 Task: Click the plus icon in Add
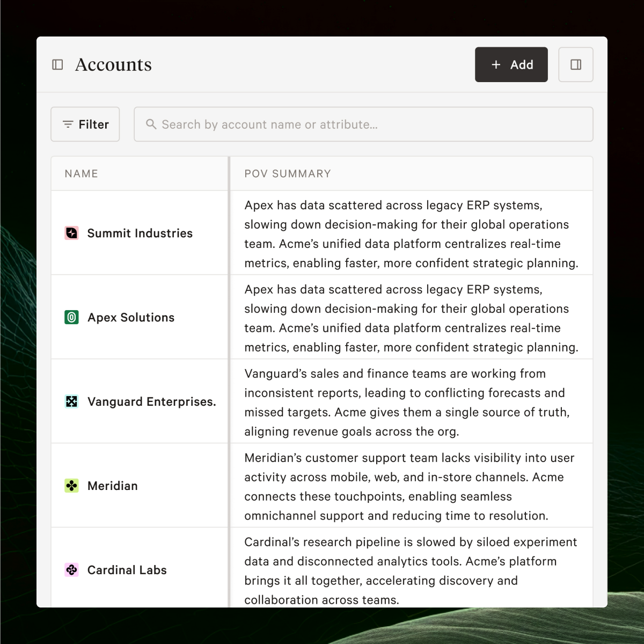(x=496, y=64)
